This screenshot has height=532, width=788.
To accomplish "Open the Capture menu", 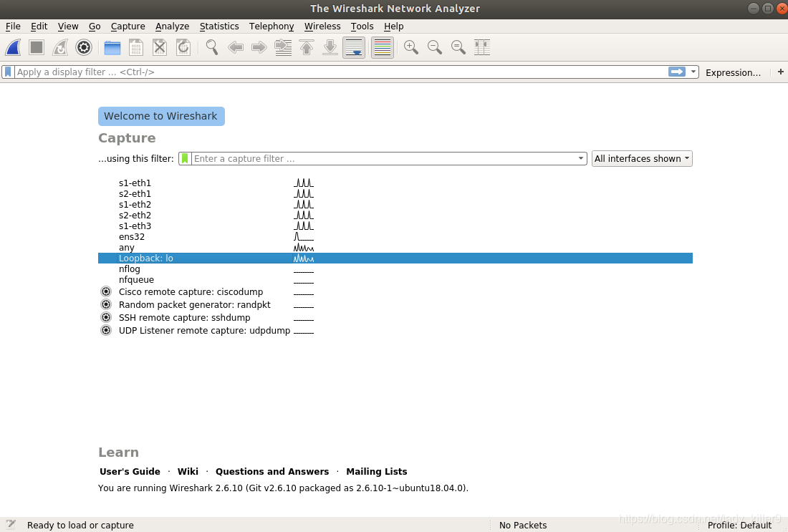I will point(128,26).
